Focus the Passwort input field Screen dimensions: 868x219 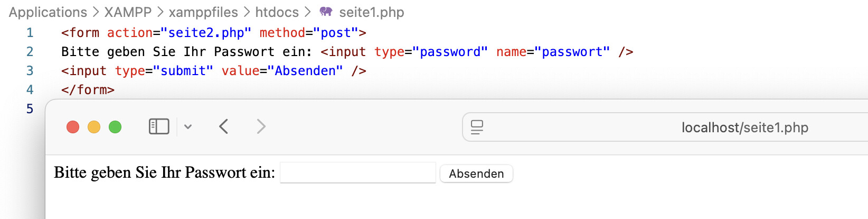[x=357, y=173]
